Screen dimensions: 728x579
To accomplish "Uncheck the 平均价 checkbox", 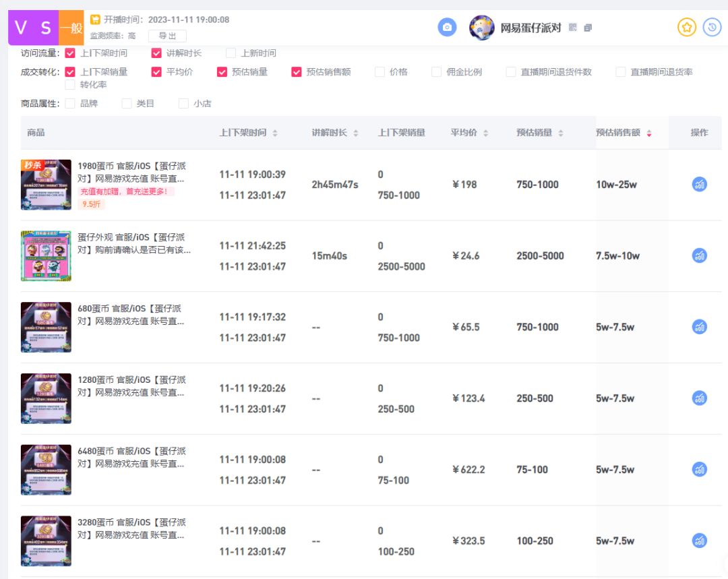I will 156,72.
